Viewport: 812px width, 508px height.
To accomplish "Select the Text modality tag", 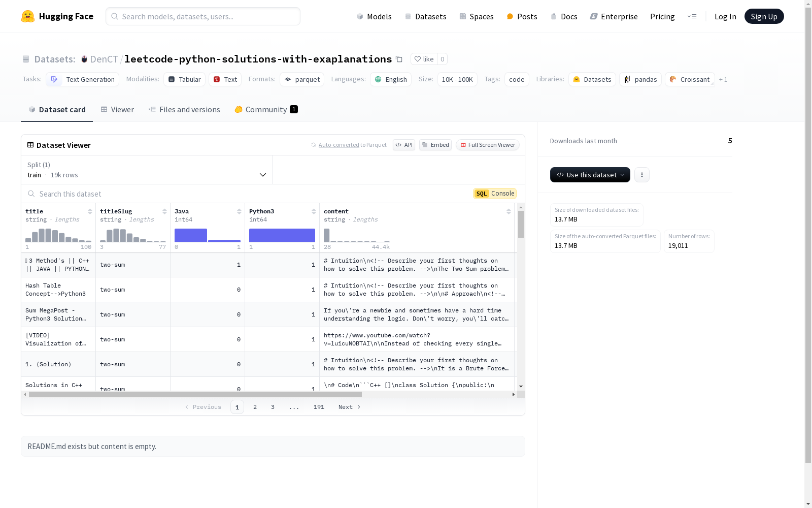I will [x=225, y=79].
